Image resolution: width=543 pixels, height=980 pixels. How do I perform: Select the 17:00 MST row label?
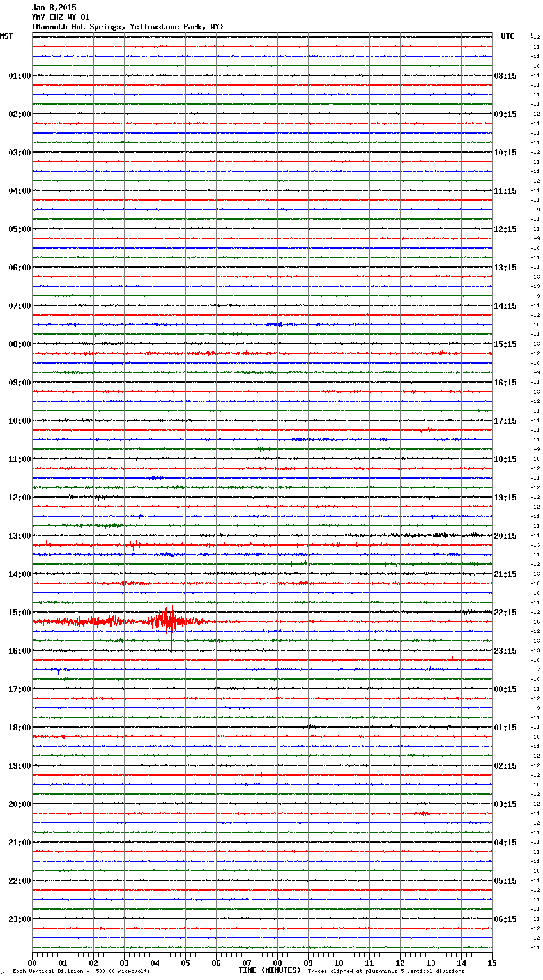(x=20, y=689)
